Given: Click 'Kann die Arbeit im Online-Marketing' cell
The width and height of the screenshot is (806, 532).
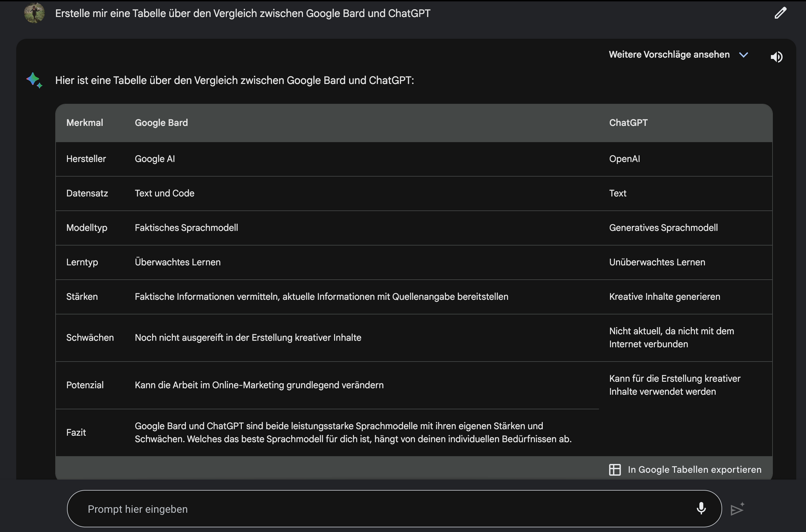Looking at the screenshot, I should [259, 385].
